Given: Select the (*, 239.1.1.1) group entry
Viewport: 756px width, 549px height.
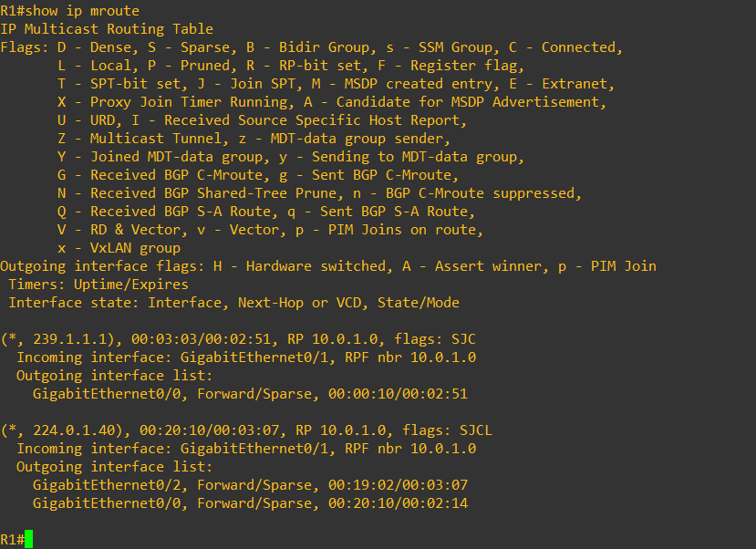Looking at the screenshot, I should 62,339.
